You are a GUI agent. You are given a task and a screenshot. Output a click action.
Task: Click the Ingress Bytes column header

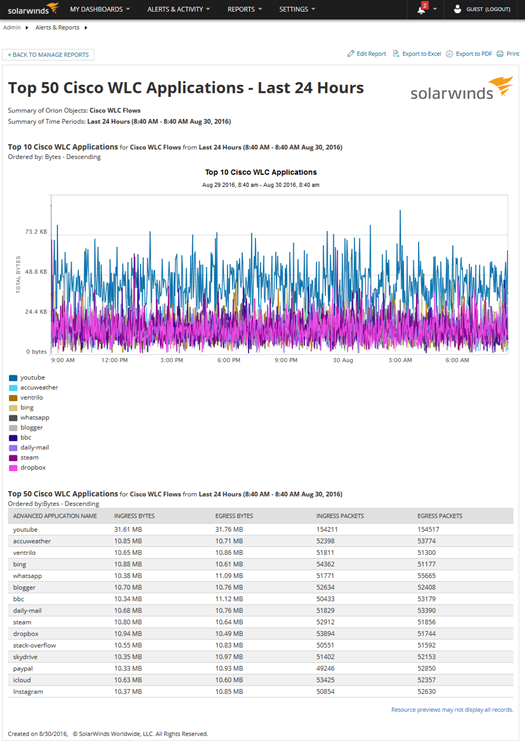134,516
